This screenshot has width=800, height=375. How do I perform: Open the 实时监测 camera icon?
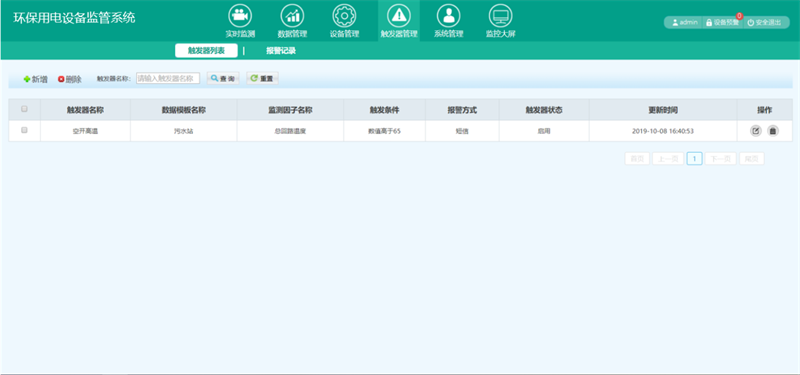(x=240, y=16)
